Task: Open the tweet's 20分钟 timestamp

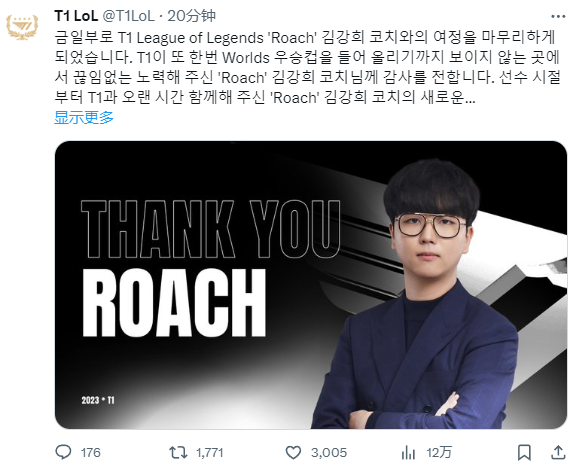Action: 191,16
